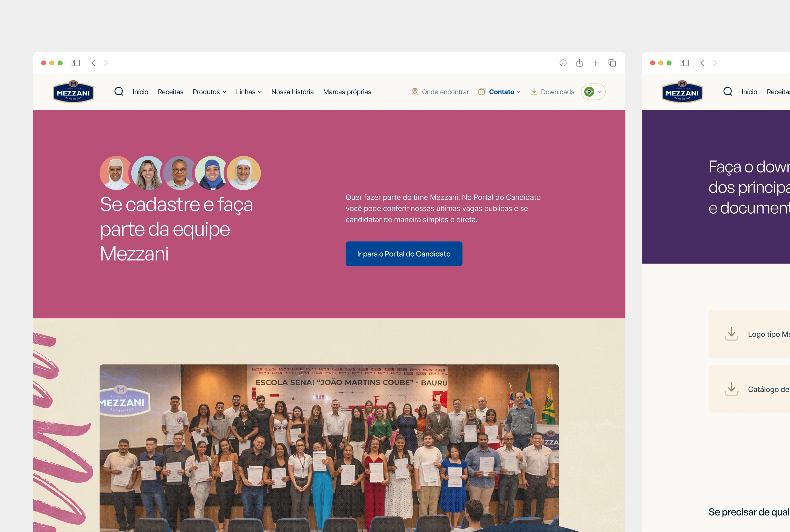
Task: Click the SENAI group photo
Action: tap(329, 448)
